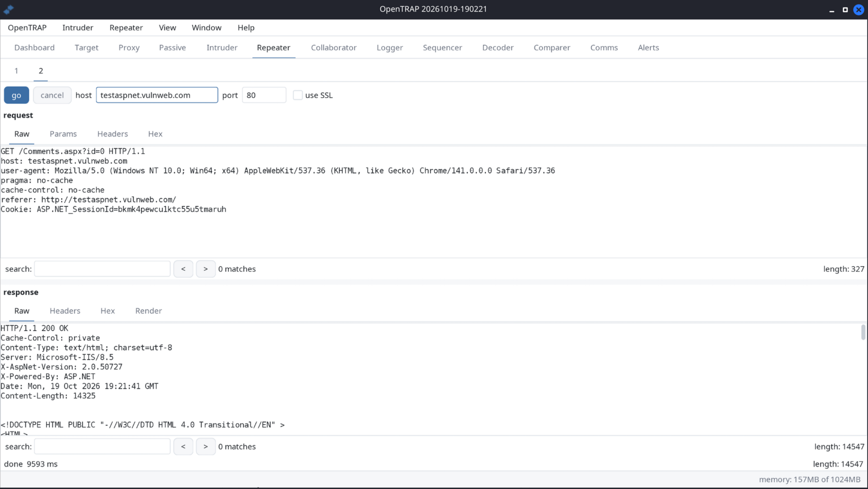Viewport: 868px width, 489px height.
Task: Switch to the Decoder tab
Action: pos(498,48)
